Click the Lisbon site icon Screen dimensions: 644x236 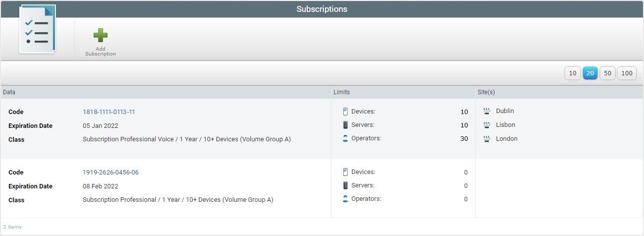486,125
